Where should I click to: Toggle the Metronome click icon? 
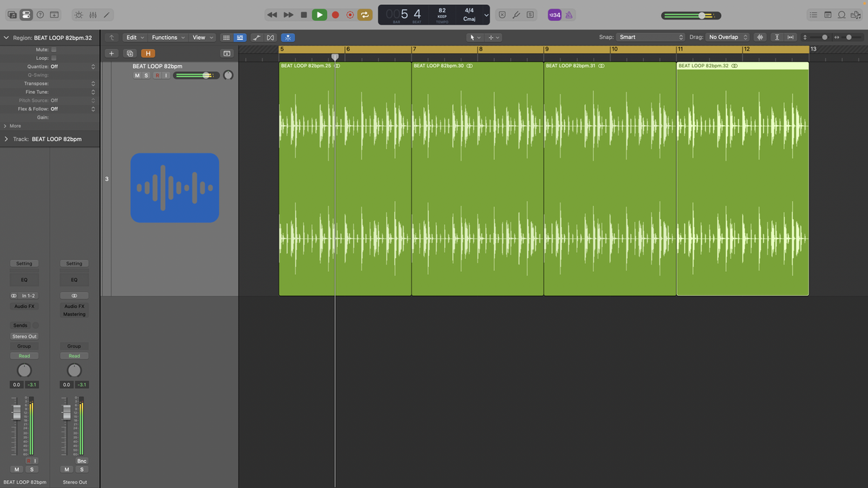569,14
